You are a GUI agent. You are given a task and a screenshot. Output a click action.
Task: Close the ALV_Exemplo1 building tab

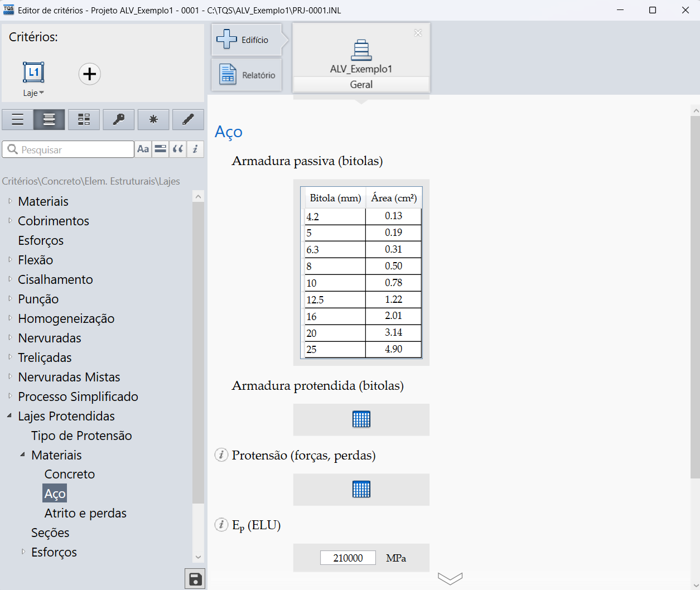tap(418, 33)
